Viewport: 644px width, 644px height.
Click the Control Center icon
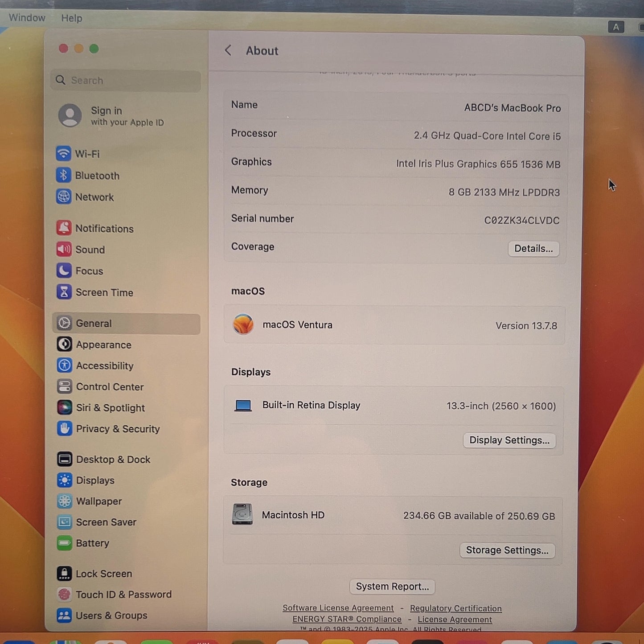65,386
